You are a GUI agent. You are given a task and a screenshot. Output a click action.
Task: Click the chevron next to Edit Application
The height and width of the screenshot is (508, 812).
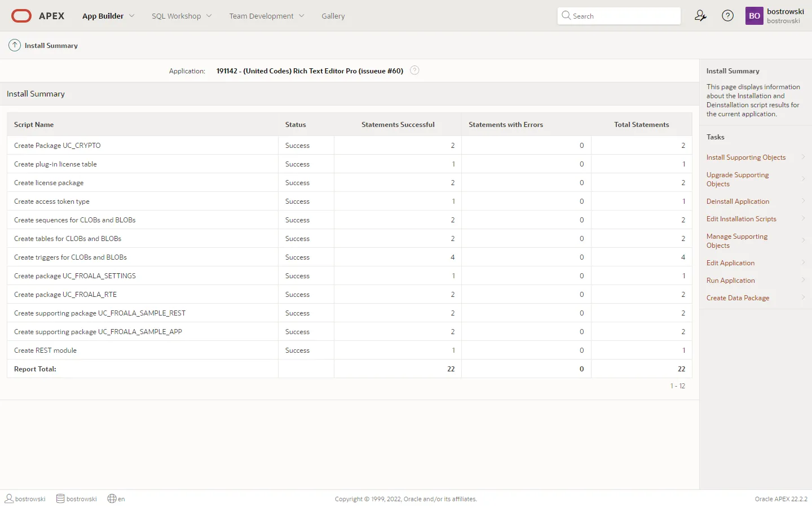pyautogui.click(x=803, y=262)
